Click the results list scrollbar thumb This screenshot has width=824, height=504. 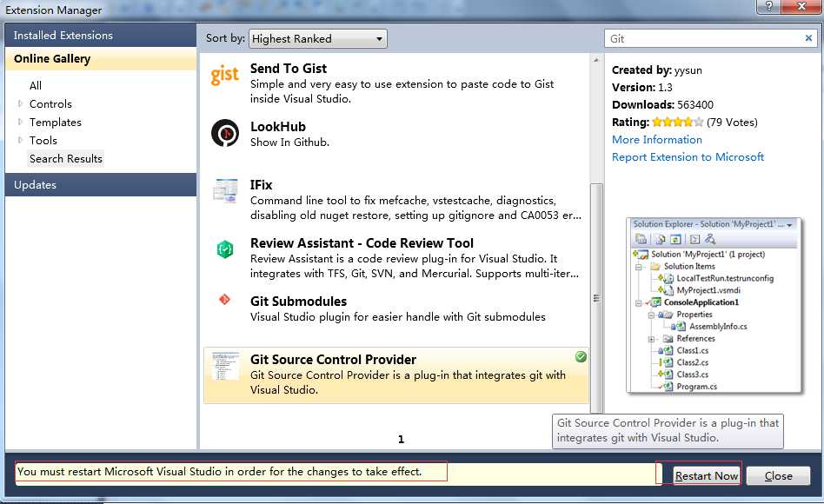(596, 298)
